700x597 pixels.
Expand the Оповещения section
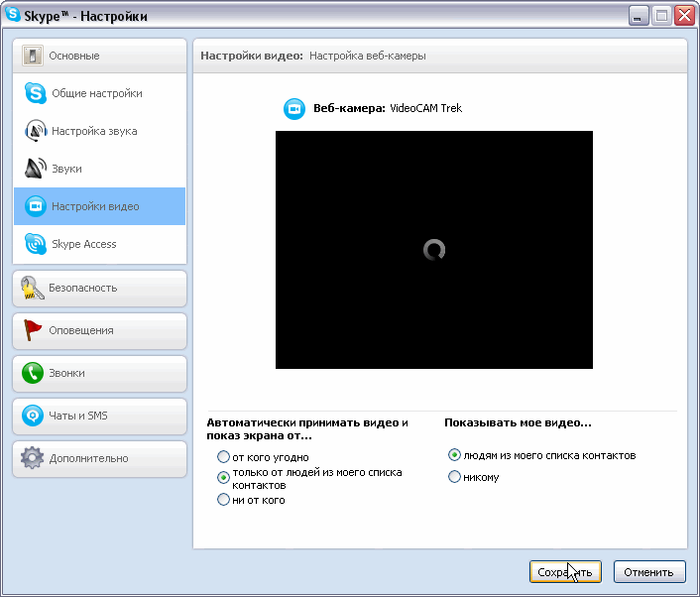tap(99, 330)
